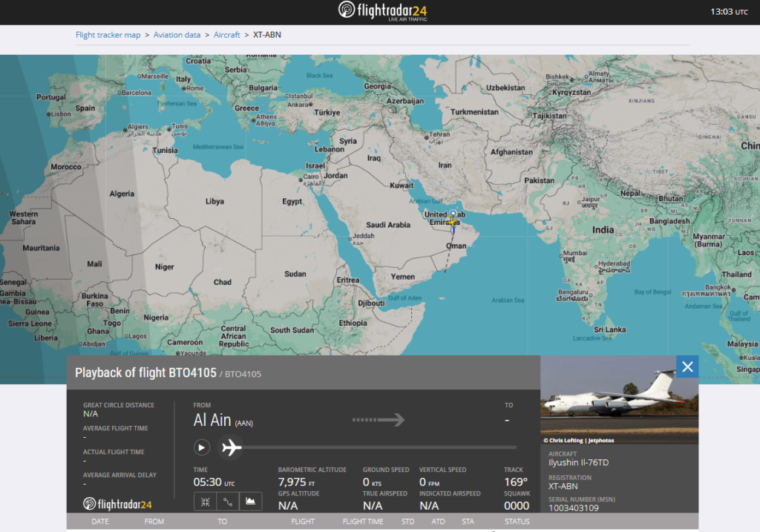Click registration value XT-ABN in panel
This screenshot has height=532, width=760.
point(563,486)
